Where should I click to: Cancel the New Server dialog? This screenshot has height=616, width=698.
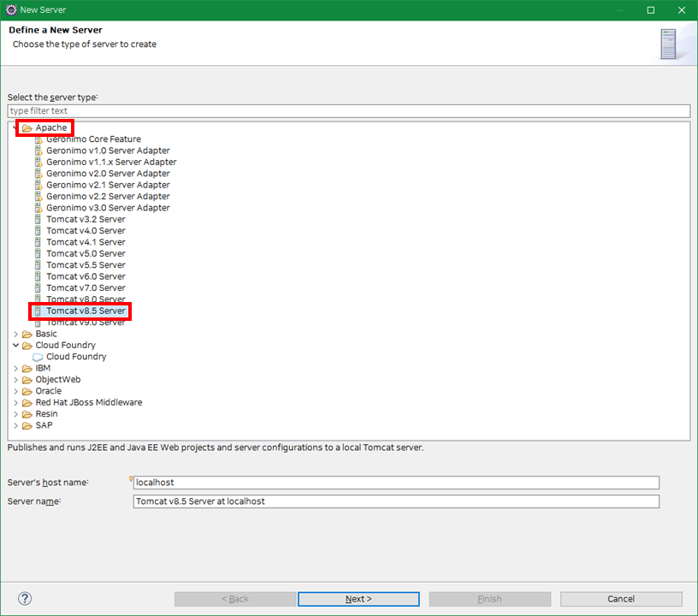[621, 599]
